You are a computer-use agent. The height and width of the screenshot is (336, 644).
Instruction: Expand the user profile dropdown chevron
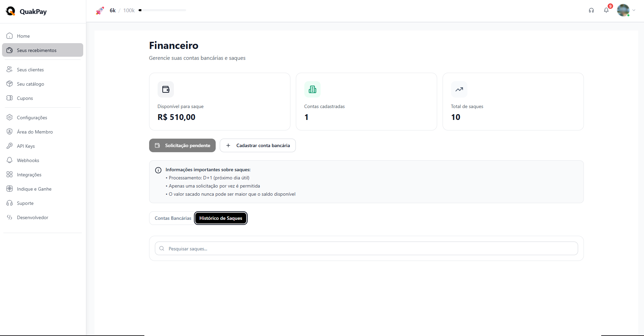[634, 10]
